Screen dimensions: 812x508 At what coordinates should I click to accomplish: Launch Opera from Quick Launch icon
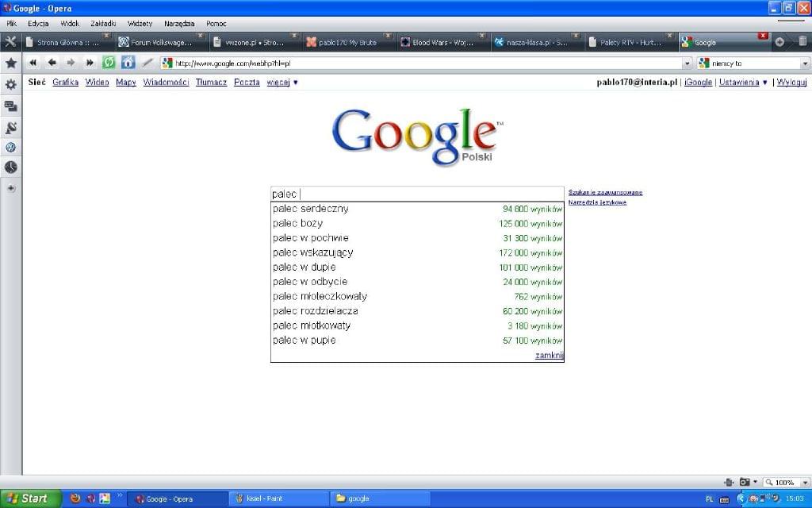coord(90,498)
